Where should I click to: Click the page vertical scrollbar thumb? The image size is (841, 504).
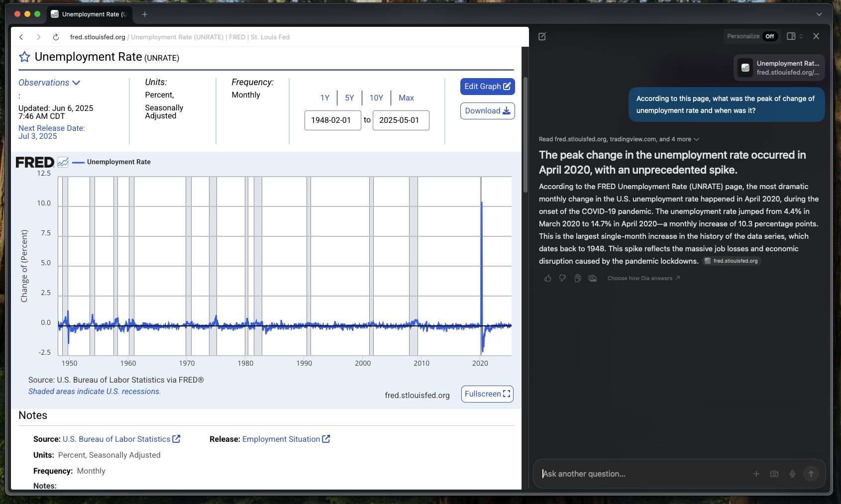525,134
